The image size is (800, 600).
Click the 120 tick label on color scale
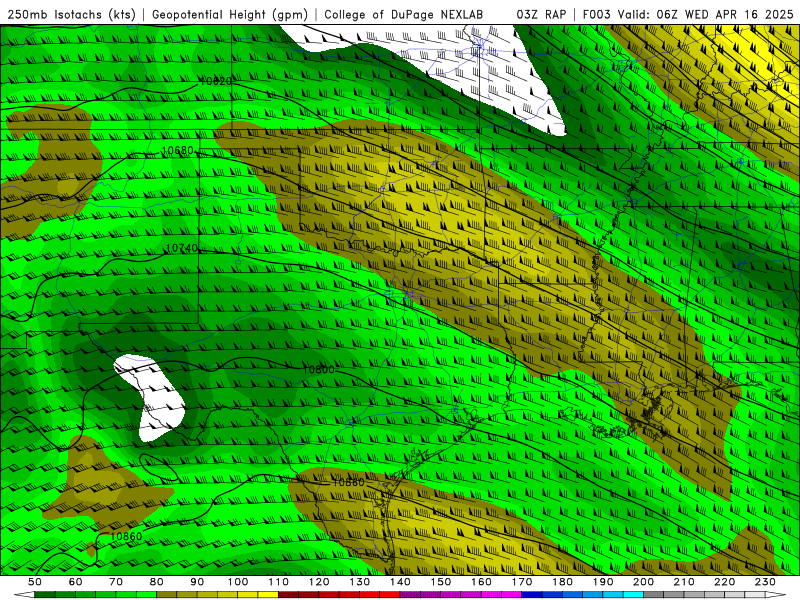[x=319, y=582]
